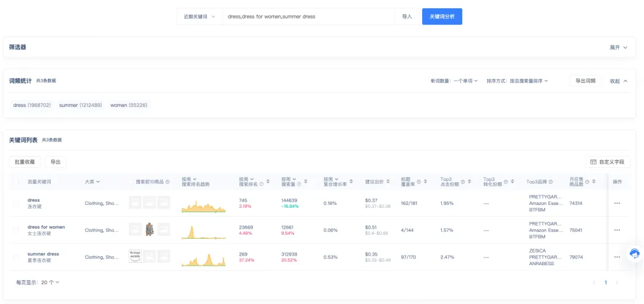Click the 导入 import button
644x304 pixels.
407,17
